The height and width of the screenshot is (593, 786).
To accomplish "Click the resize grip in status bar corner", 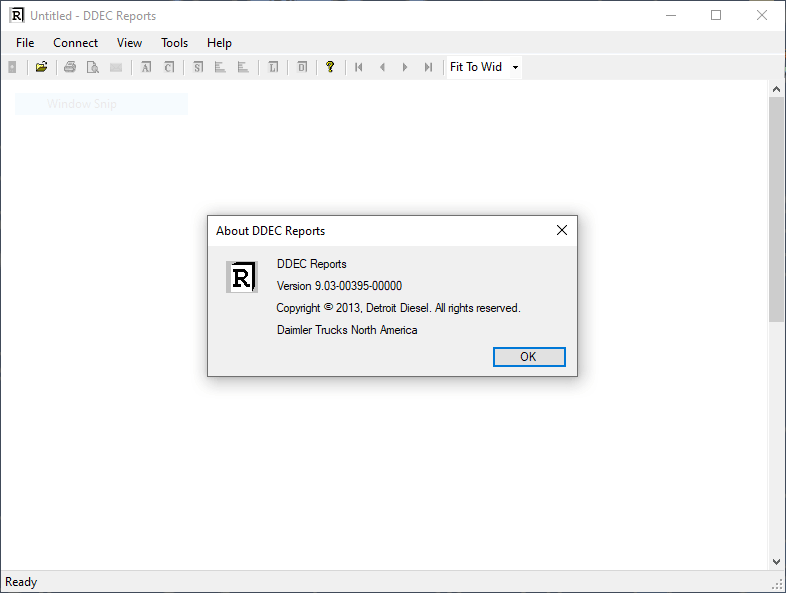I will [778, 584].
